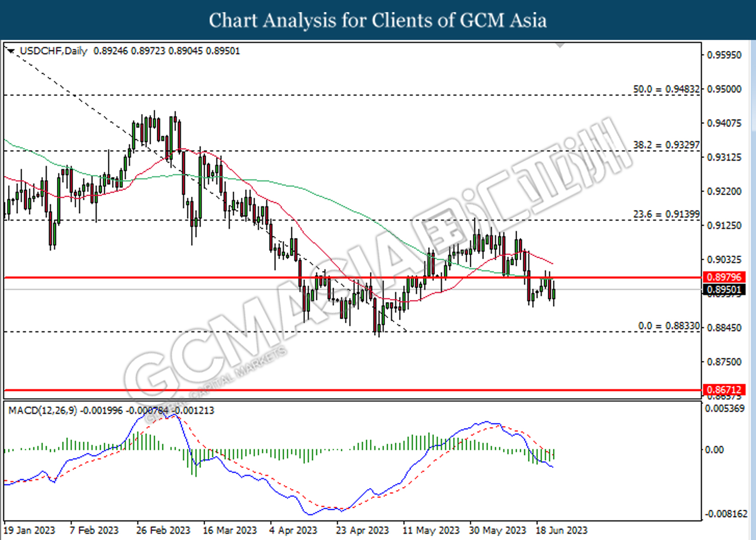Click the 4 Apr 2023 date label
The height and width of the screenshot is (540, 756).
(293, 530)
